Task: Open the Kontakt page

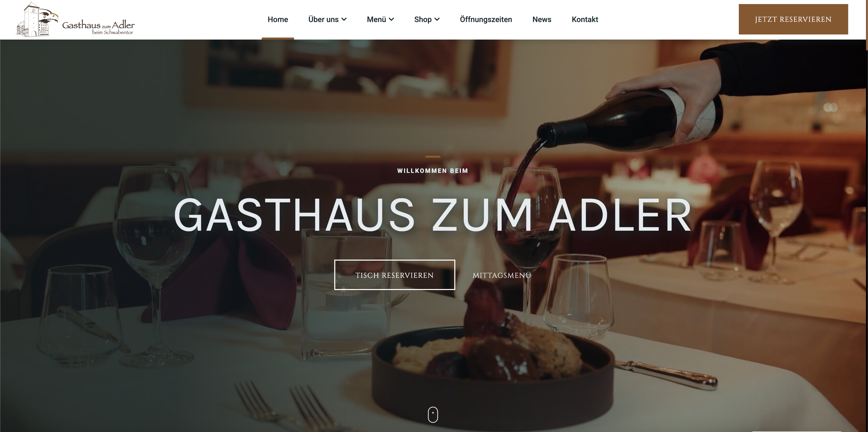Action: pyautogui.click(x=585, y=20)
